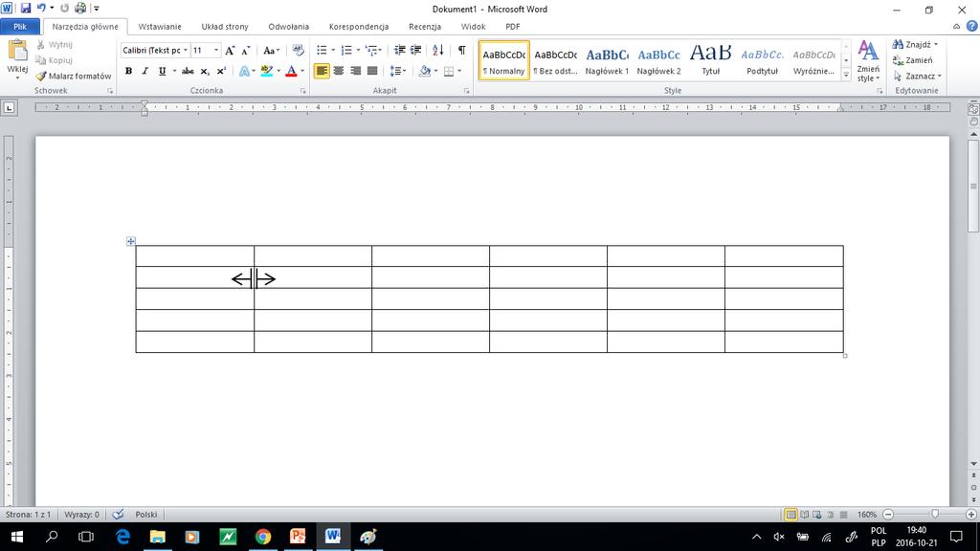Open Chrome from taskbar

[263, 537]
